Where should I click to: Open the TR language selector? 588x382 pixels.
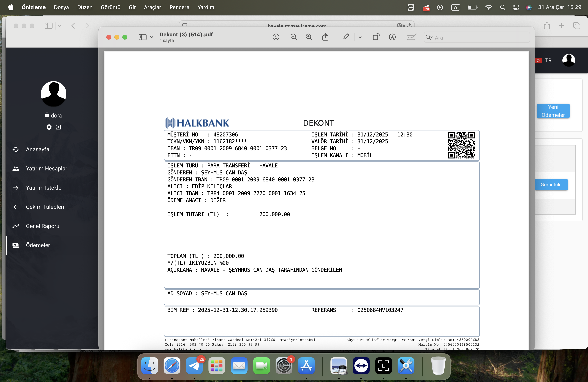point(544,61)
